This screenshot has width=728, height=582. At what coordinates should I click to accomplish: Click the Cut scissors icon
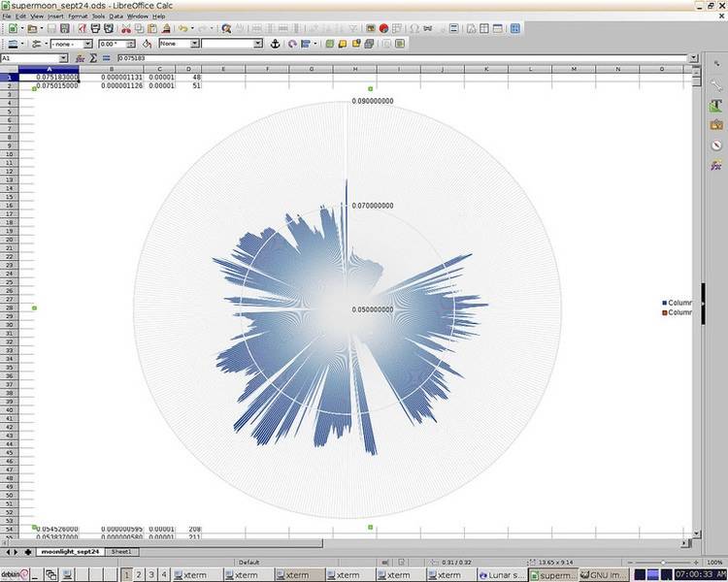126,29
